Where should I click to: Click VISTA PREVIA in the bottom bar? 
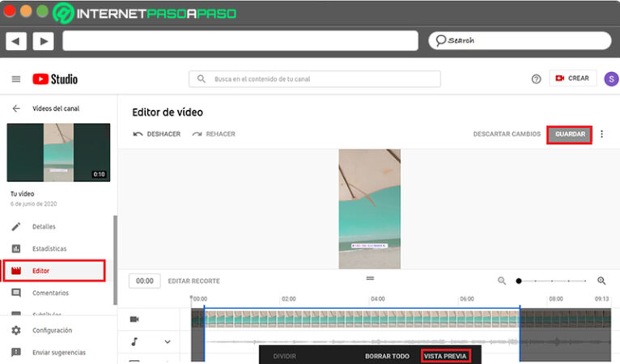pyautogui.click(x=445, y=356)
